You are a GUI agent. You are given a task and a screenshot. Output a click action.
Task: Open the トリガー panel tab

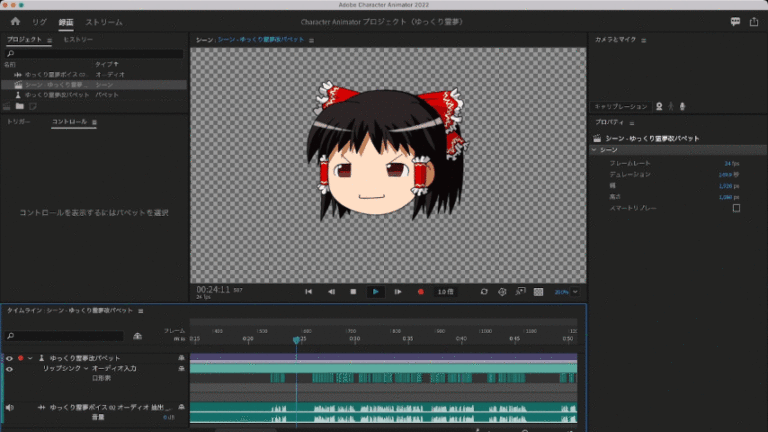19,121
